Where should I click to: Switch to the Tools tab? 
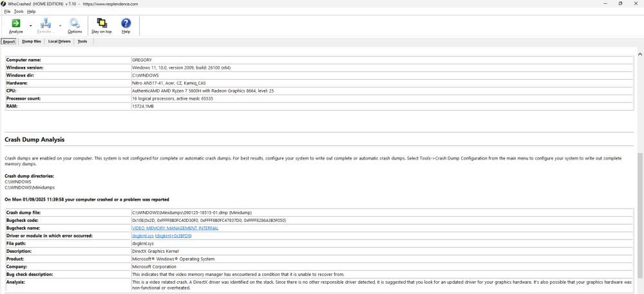click(x=82, y=41)
